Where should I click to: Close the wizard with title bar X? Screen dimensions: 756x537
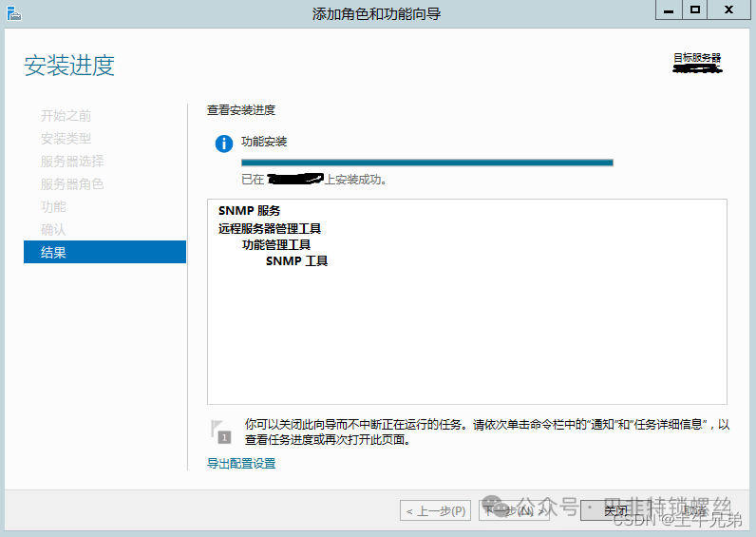pyautogui.click(x=729, y=10)
